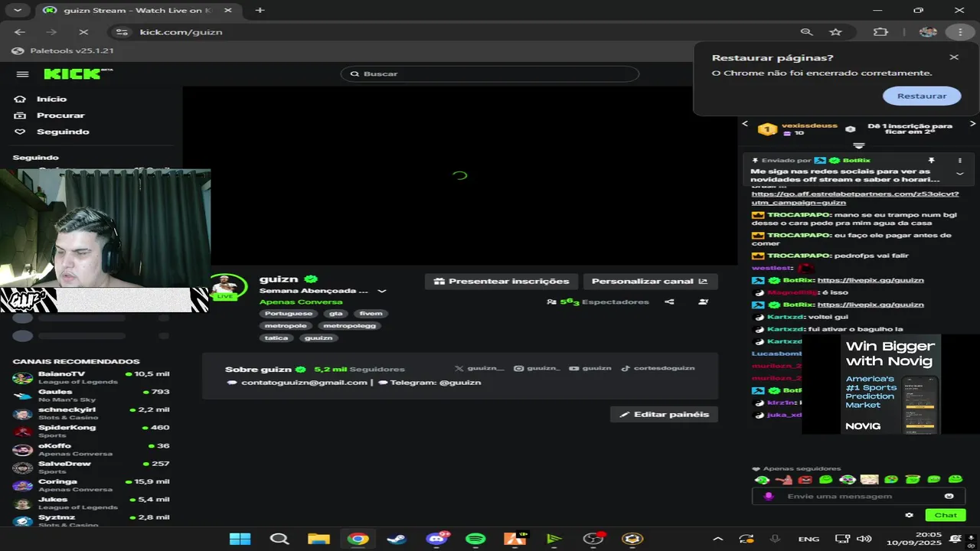Screen dimensions: 980x551
Task: Open the emoji picker in message box
Action: click(949, 496)
